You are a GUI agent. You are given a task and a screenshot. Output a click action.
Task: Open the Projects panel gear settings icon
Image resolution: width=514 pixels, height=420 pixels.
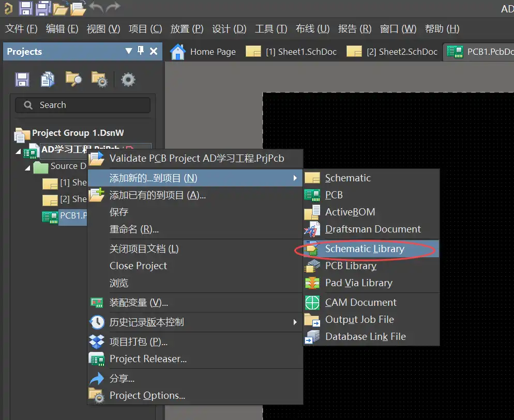point(128,79)
